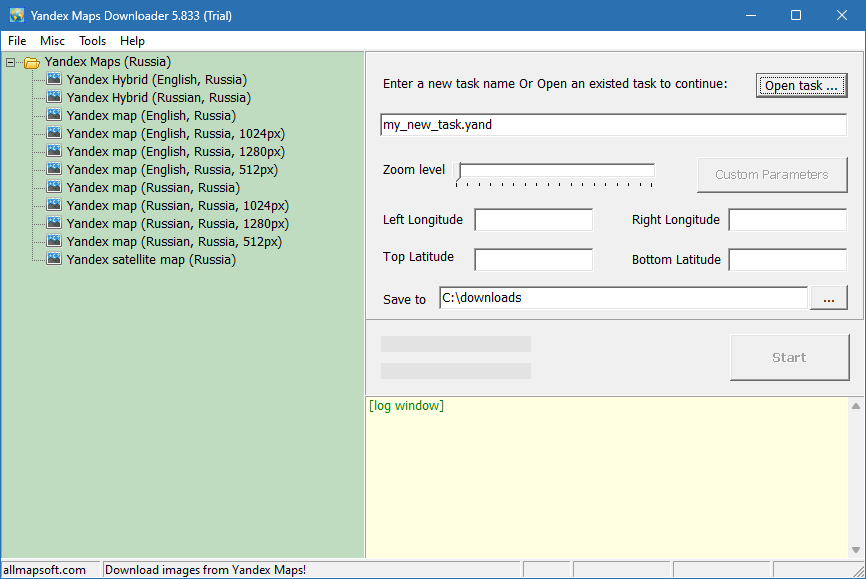The height and width of the screenshot is (579, 866).
Task: Click the application icon in the title bar
Action: point(17,15)
